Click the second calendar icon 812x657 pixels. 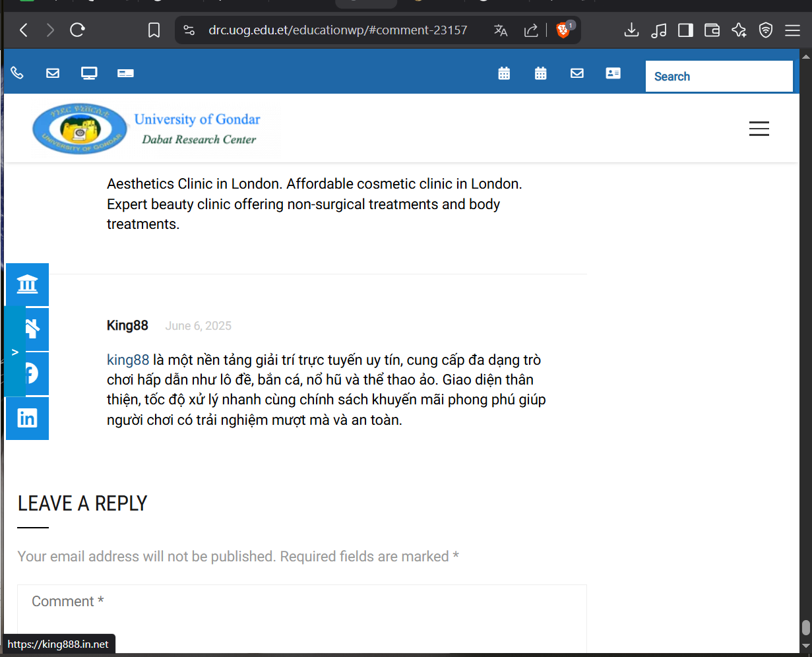point(540,73)
